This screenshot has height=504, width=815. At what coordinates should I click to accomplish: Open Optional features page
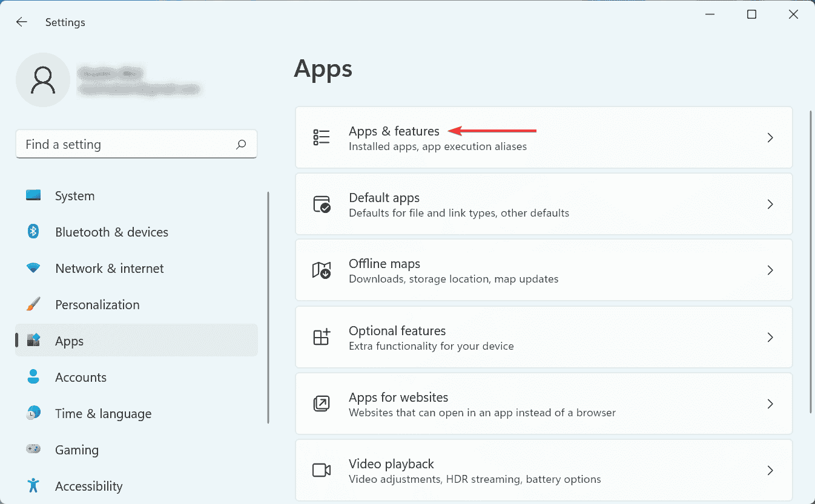point(544,337)
